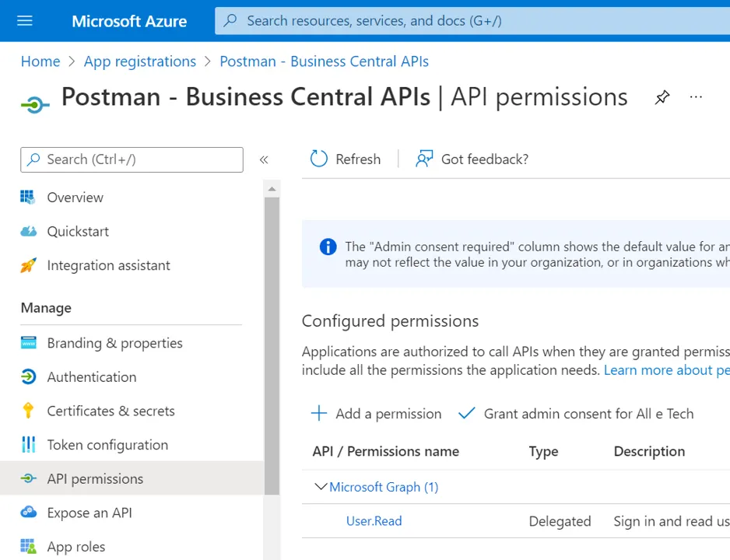This screenshot has height=560, width=730.
Task: Click the API permissions sidebar icon
Action: pos(28,478)
